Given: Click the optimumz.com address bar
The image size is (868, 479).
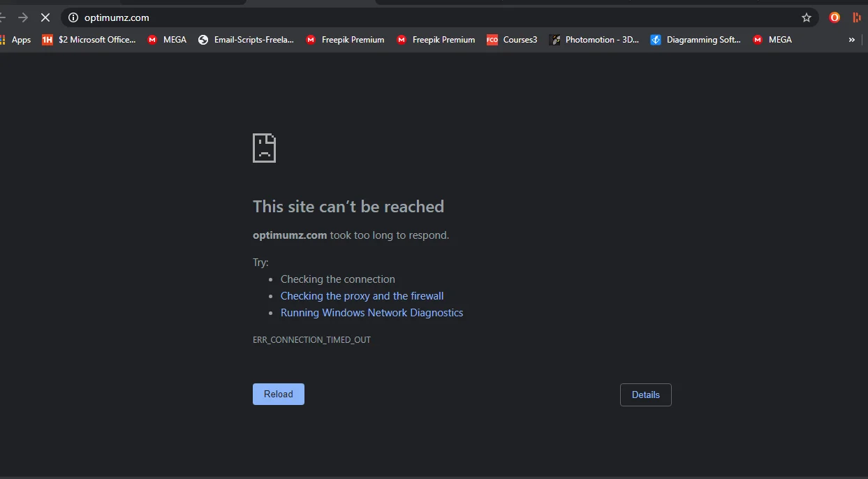Looking at the screenshot, I should pos(440,17).
